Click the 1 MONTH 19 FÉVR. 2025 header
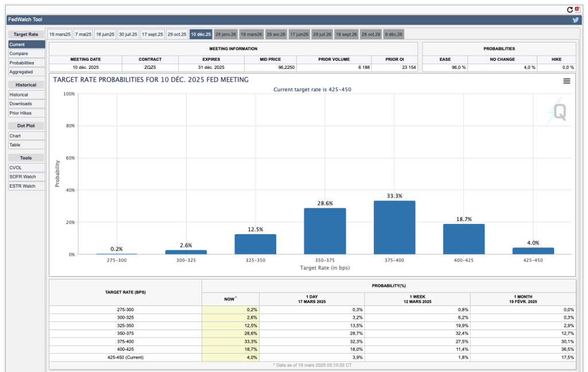Viewport: 588px width, 372px height. pyautogui.click(x=523, y=299)
